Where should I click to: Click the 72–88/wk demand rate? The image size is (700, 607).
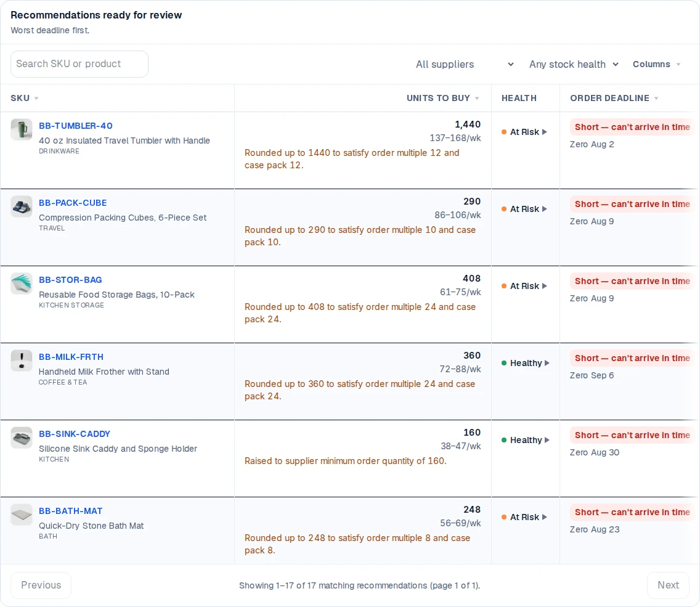(x=460, y=369)
